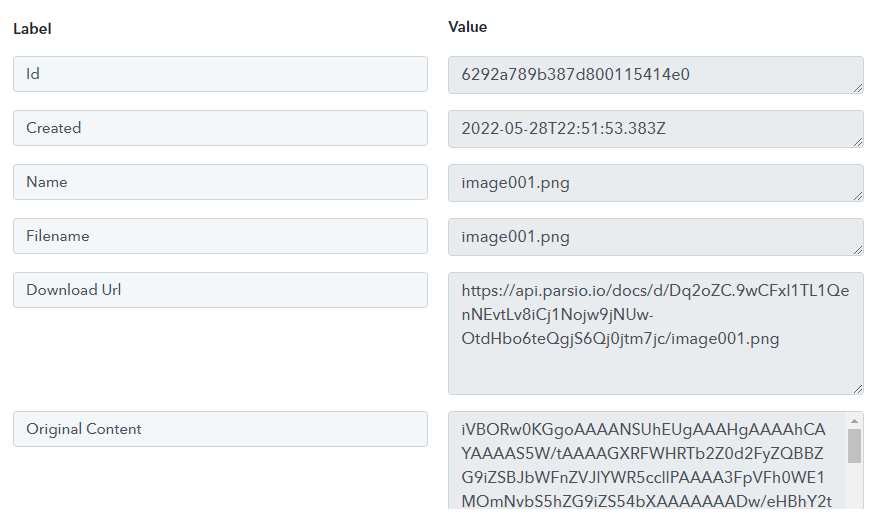Click the api.parsio.io download URL text box

(x=656, y=333)
